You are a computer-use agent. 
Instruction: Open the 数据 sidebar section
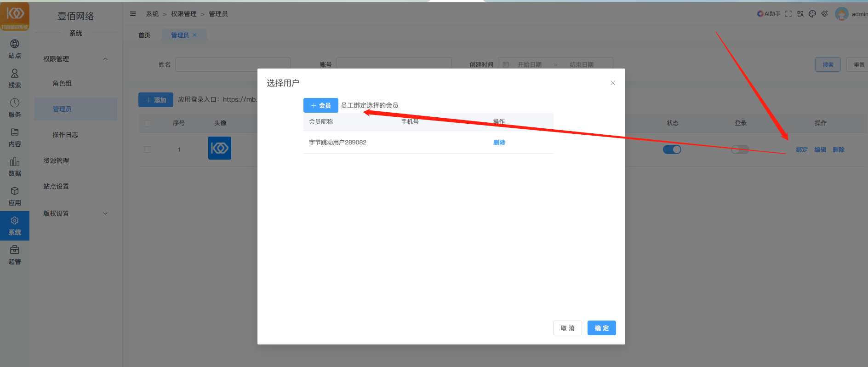[15, 167]
